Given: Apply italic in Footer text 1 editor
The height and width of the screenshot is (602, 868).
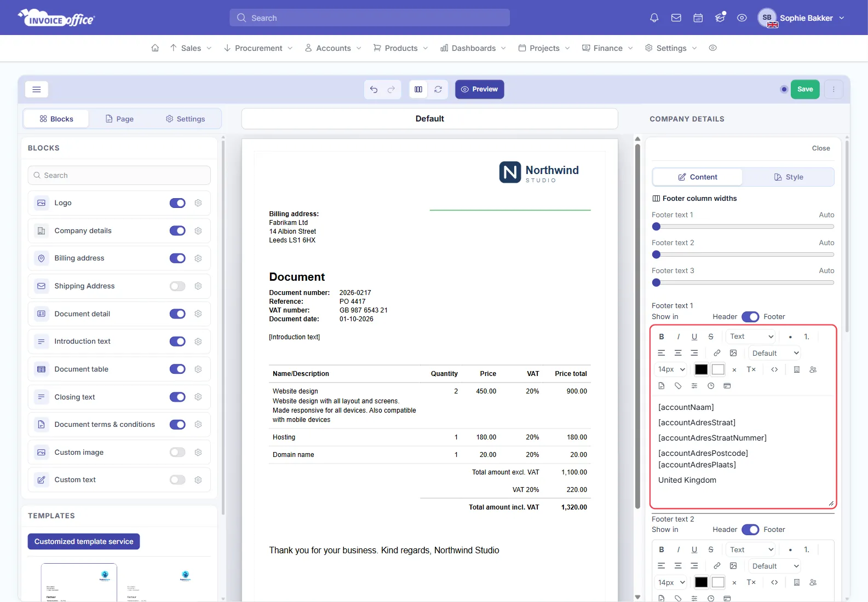Looking at the screenshot, I should [678, 337].
